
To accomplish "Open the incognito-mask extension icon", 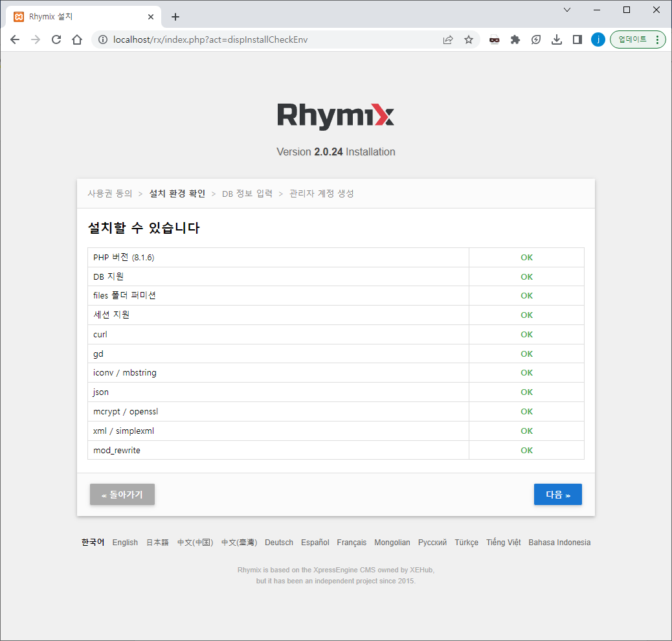I will point(495,40).
